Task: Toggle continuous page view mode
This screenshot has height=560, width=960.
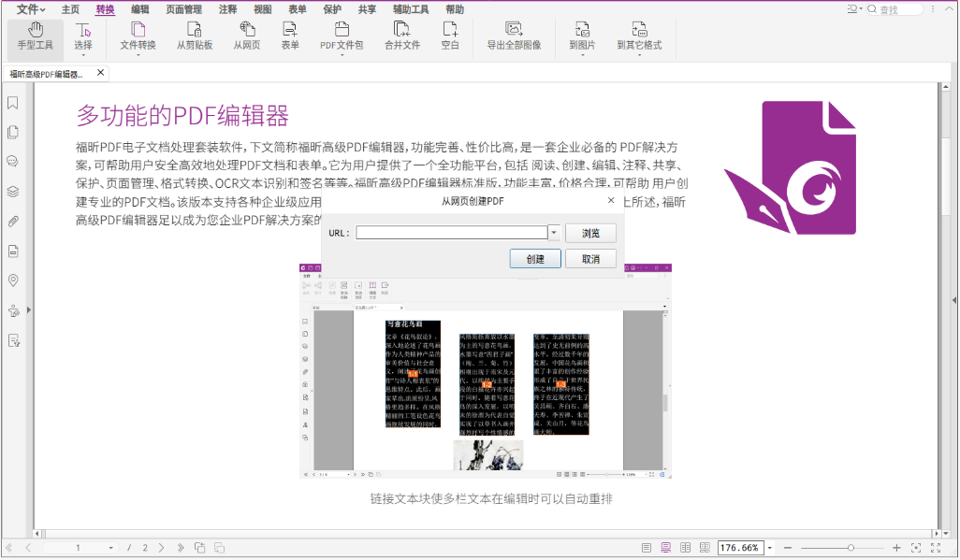Action: [666, 548]
